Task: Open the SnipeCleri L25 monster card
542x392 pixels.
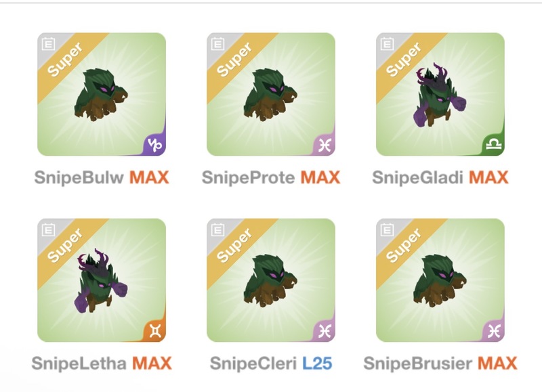Action: click(271, 280)
